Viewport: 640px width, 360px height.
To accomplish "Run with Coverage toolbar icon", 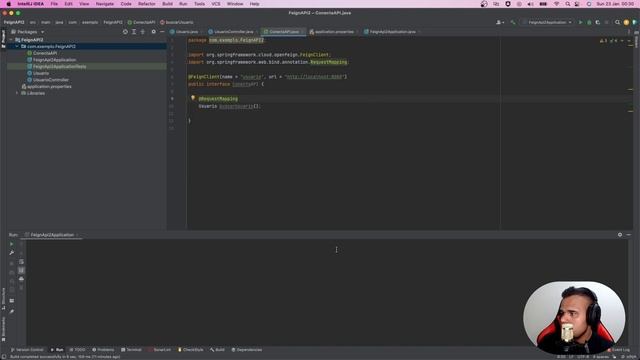I will [598, 22].
